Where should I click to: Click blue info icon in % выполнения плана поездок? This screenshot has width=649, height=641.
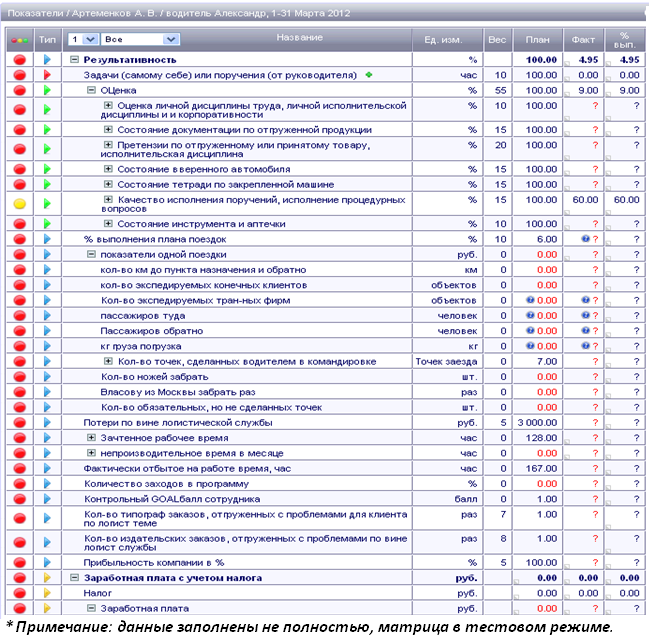pyautogui.click(x=585, y=239)
